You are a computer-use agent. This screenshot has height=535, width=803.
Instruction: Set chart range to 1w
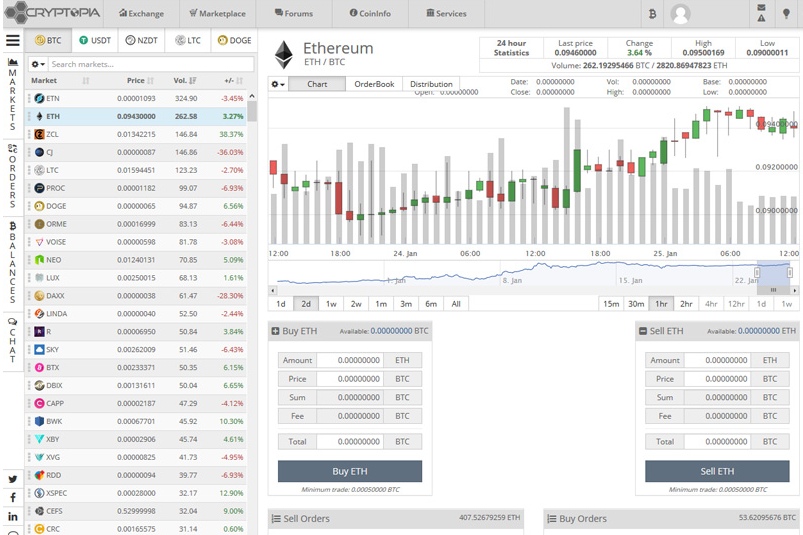click(x=331, y=304)
